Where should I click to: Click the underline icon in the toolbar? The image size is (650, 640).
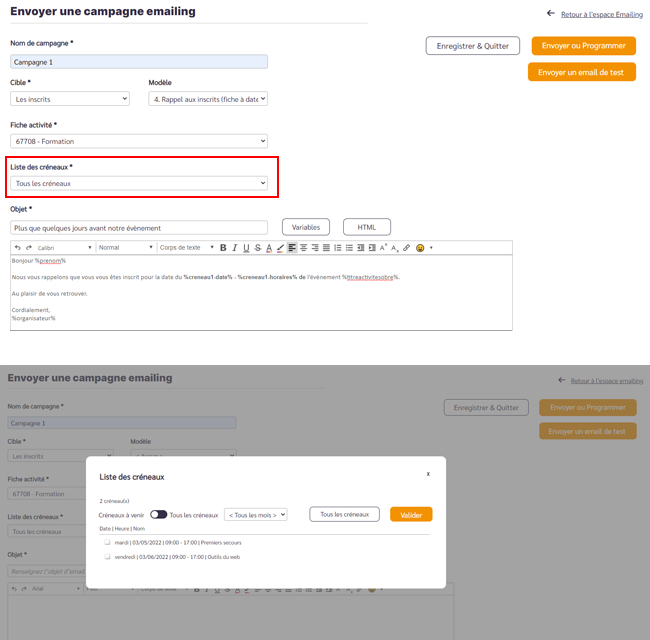tap(246, 248)
